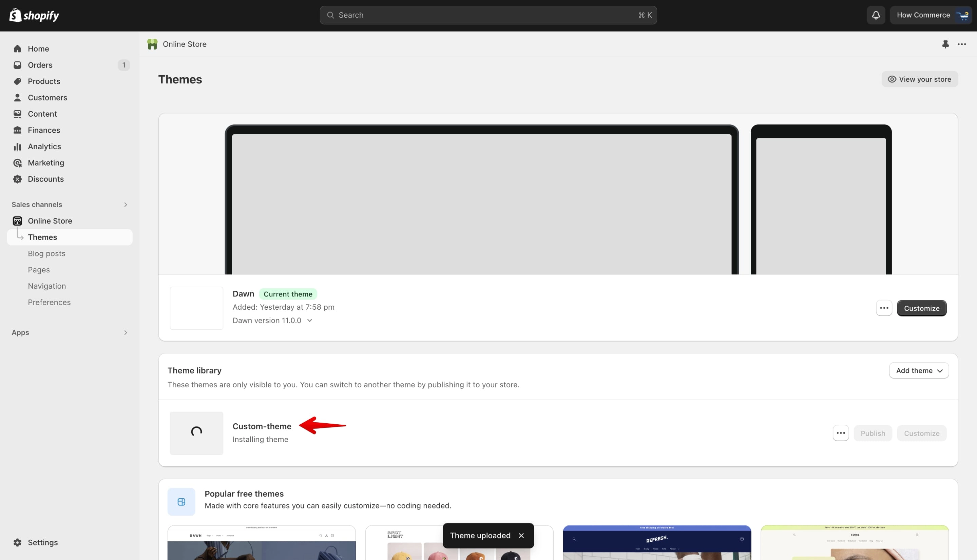This screenshot has height=560, width=977.
Task: Click the Discounts badge icon
Action: [17, 179]
